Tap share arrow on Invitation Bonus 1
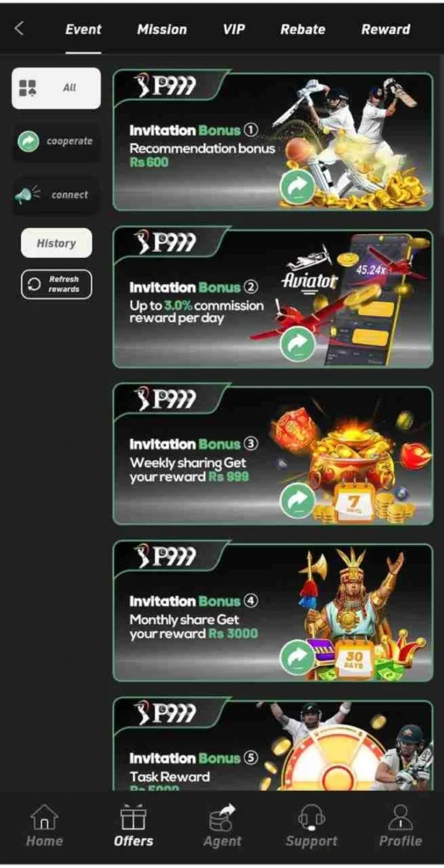This screenshot has height=868, width=444. 297,187
